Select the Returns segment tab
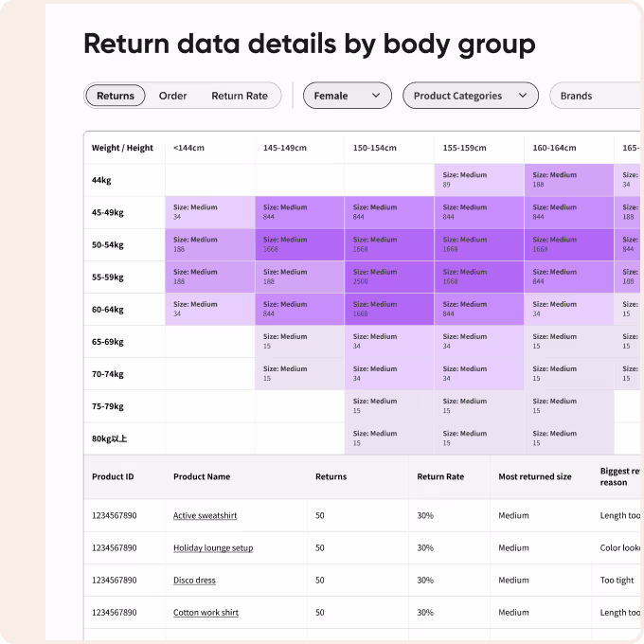The width and height of the screenshot is (644, 644). pos(115,96)
